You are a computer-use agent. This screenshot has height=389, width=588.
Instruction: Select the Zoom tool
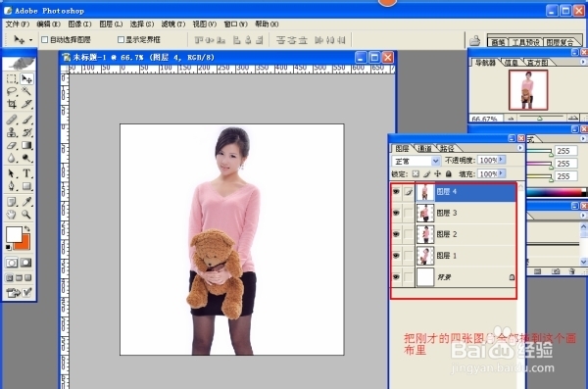pos(26,215)
